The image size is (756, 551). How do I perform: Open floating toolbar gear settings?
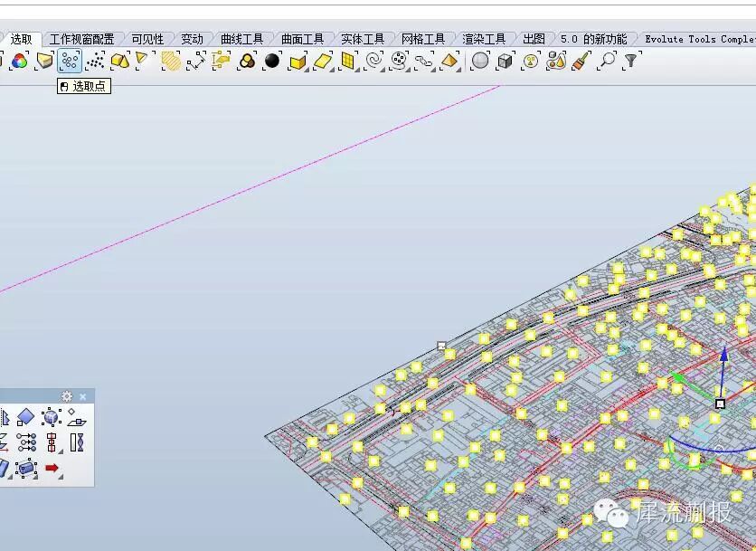[x=67, y=396]
